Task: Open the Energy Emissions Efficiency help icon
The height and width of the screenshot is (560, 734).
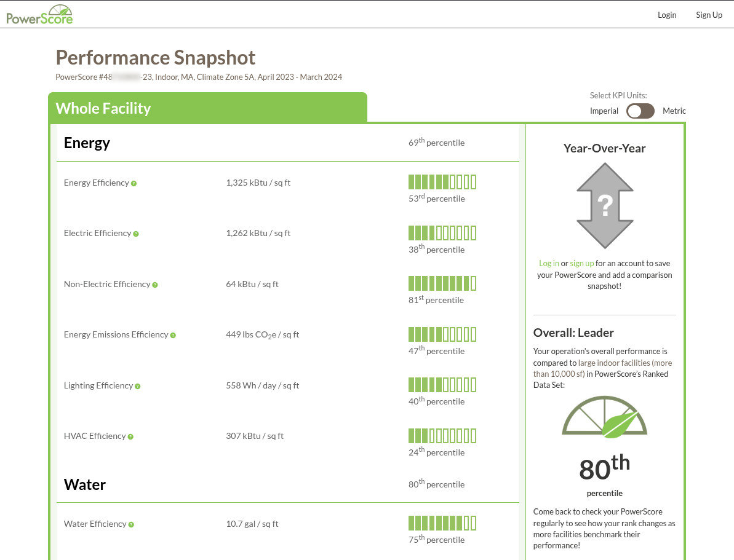Action: tap(173, 336)
